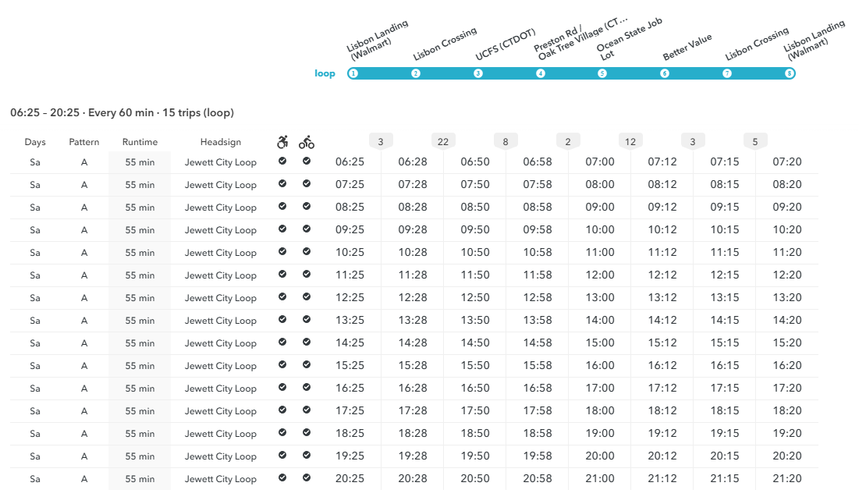Image resolution: width=859 pixels, height=504 pixels.
Task: Click the wheelchair checkmark in the 19:25 trip row
Action: [x=282, y=455]
